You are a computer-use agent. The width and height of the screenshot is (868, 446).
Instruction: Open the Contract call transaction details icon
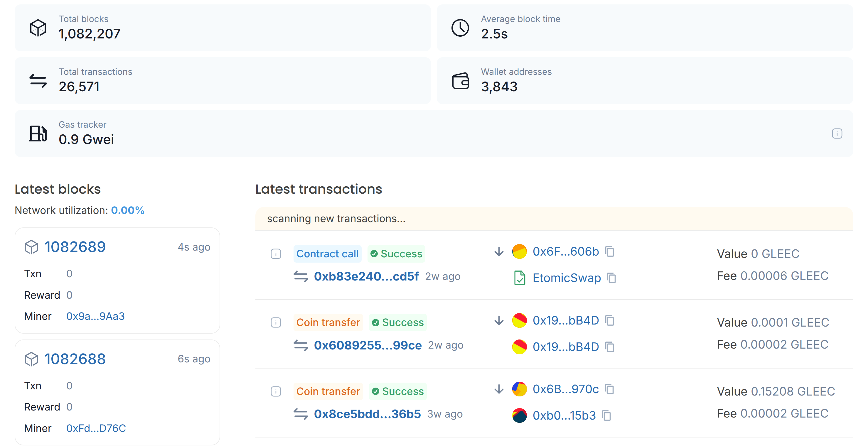[x=276, y=254]
